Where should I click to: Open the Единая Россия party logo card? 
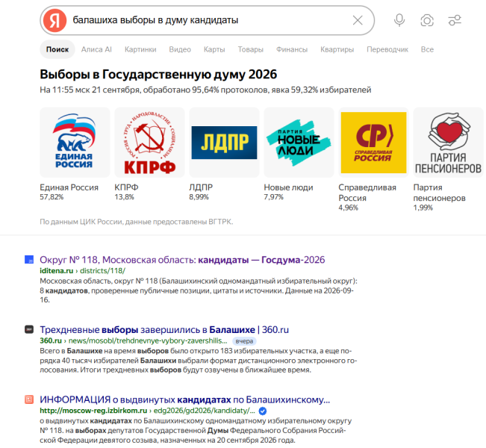(x=75, y=143)
